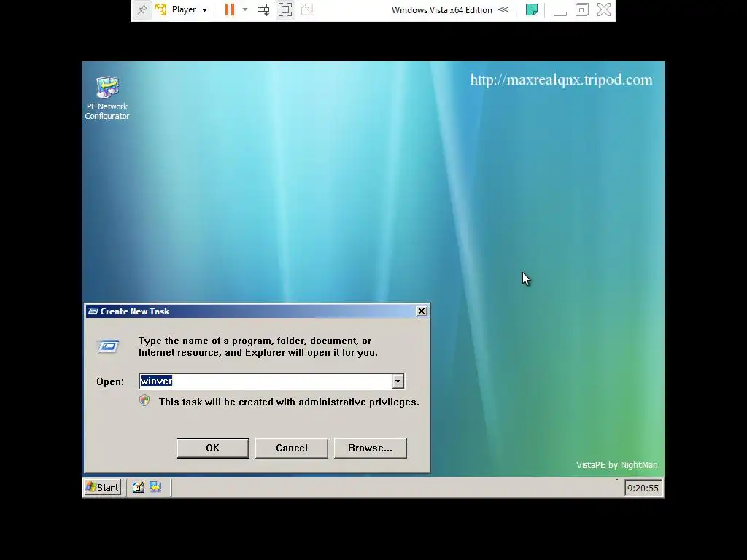Restore the VMware Player window
This screenshot has height=560, width=747.
click(581, 9)
